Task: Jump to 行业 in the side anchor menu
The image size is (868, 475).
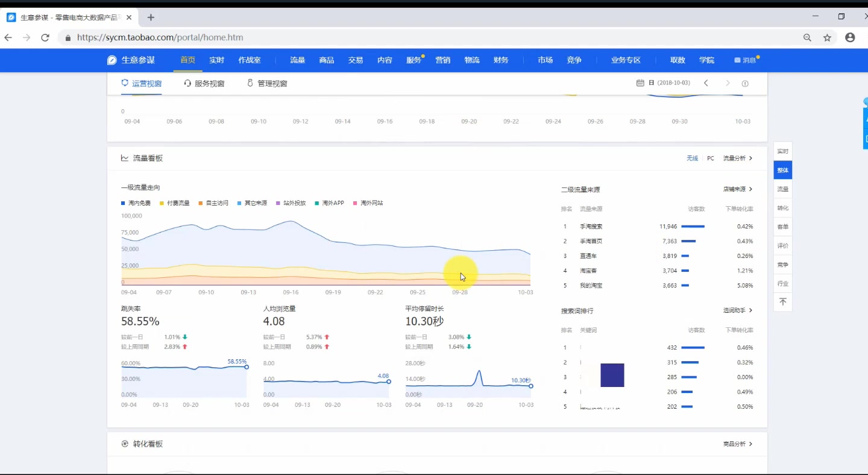Action: coord(782,283)
